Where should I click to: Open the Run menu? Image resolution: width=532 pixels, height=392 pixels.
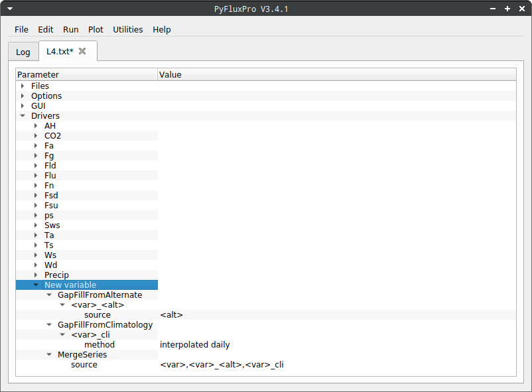point(70,30)
